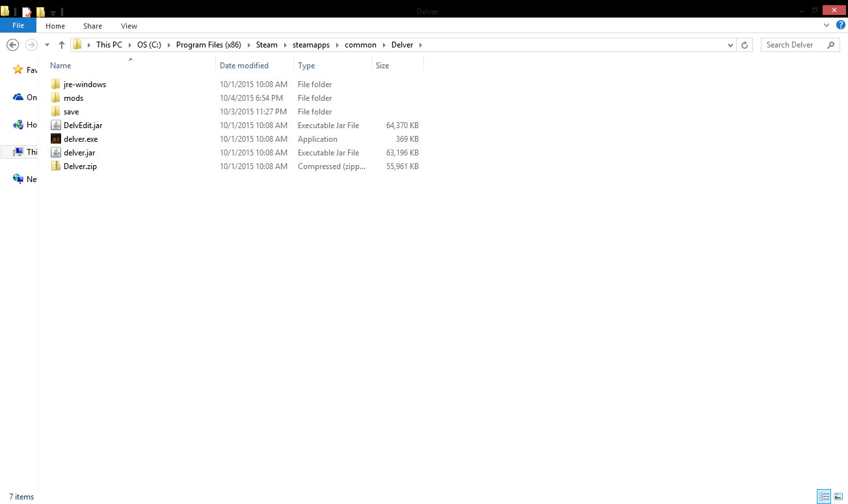Open the Home ribbon tab
The height and width of the screenshot is (504, 848).
click(x=55, y=26)
